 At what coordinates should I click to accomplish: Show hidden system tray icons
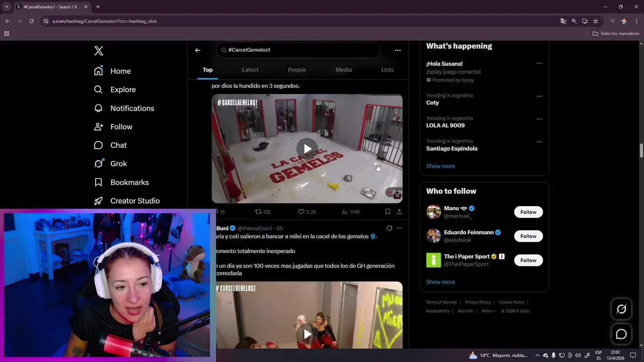tap(537, 355)
